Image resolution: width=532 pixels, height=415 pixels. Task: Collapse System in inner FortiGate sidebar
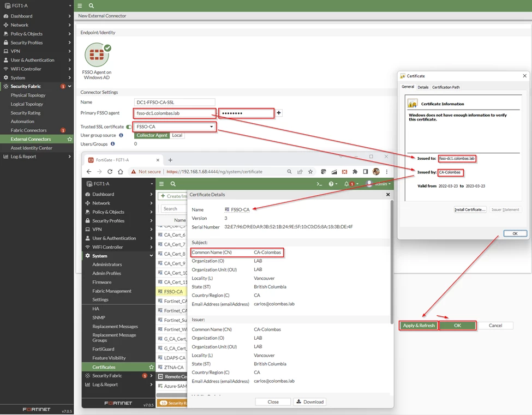point(118,256)
